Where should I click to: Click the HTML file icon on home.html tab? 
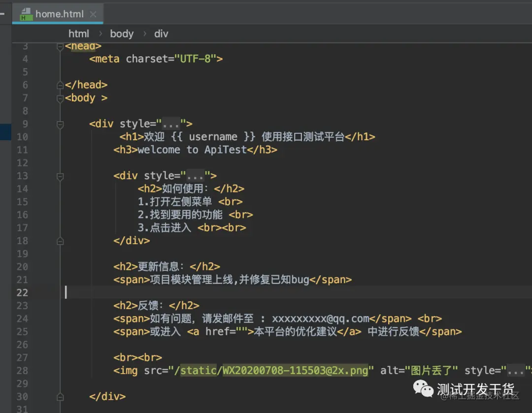coord(26,14)
